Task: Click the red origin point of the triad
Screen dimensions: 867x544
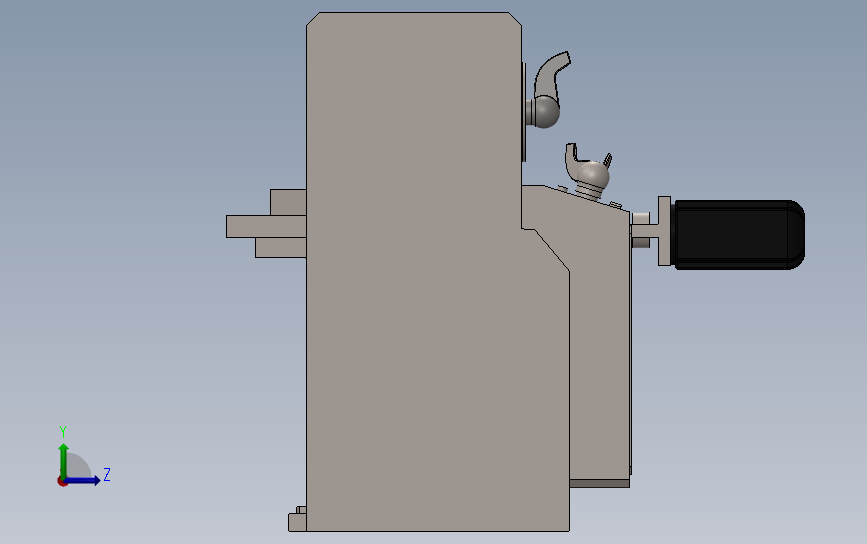Action: pyautogui.click(x=62, y=482)
